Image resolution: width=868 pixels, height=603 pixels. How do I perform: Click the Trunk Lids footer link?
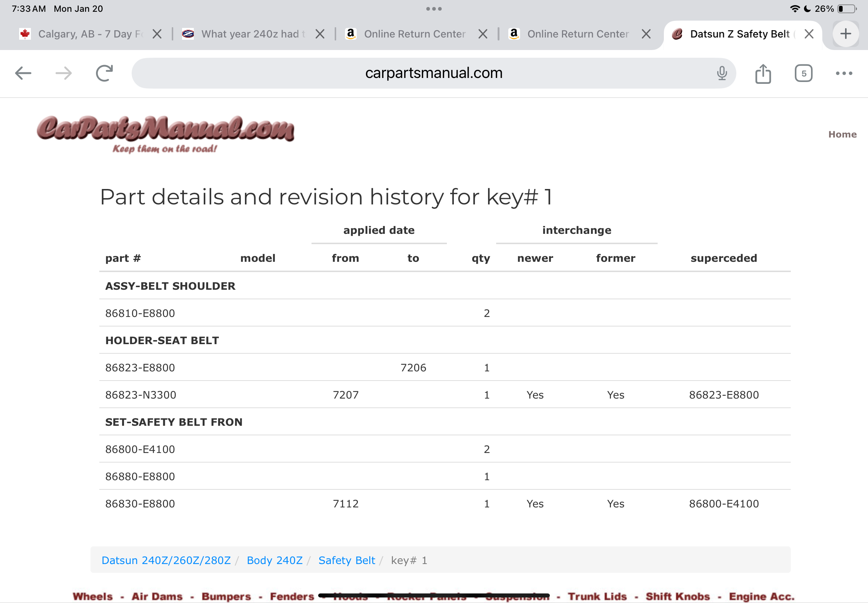(x=597, y=596)
